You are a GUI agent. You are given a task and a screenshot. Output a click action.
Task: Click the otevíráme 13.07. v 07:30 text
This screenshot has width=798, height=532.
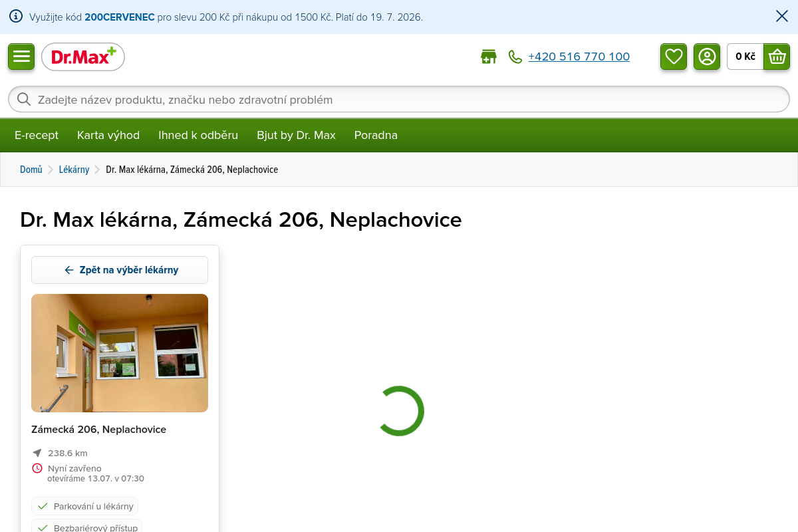point(96,479)
